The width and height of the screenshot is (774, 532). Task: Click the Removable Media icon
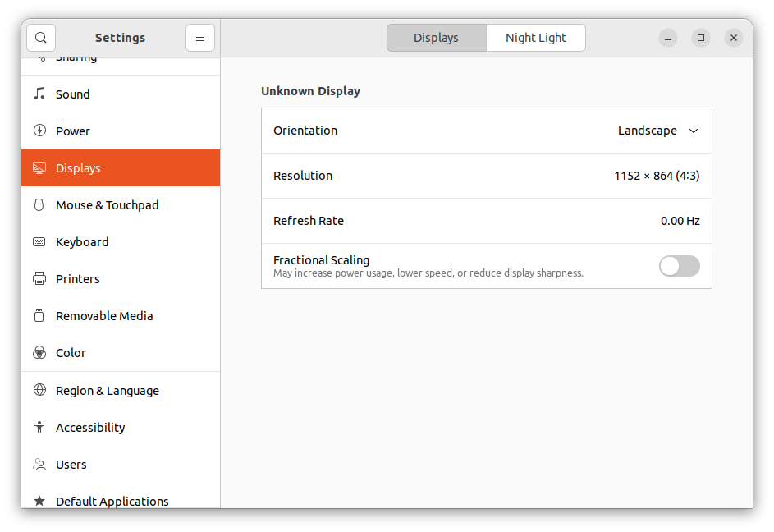click(x=39, y=316)
